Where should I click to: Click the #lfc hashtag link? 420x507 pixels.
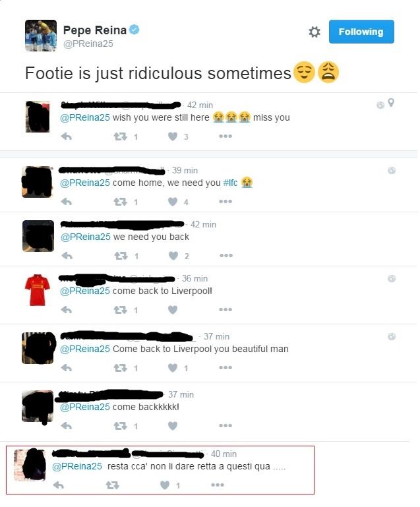pos(230,183)
